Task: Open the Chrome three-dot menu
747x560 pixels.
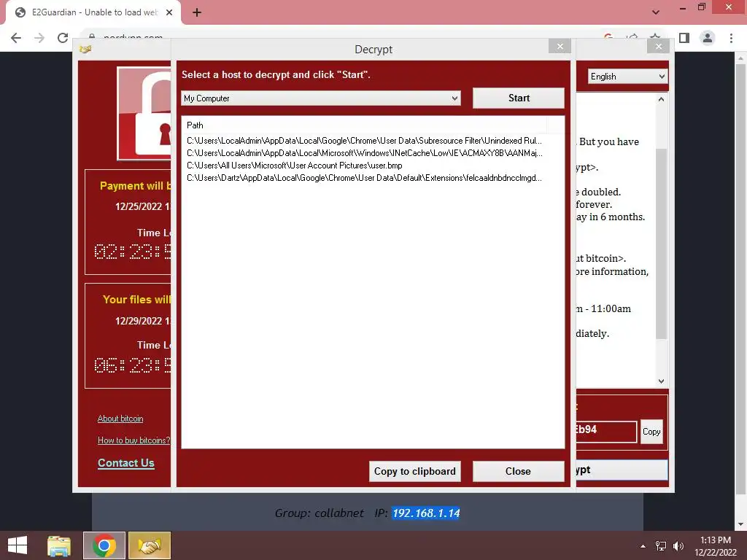Action: pyautogui.click(x=731, y=38)
